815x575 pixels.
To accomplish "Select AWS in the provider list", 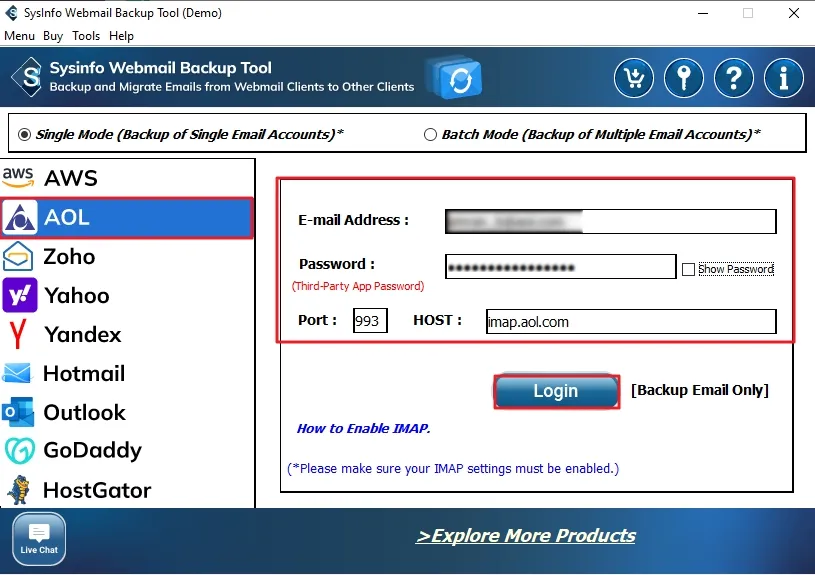I will point(127,178).
